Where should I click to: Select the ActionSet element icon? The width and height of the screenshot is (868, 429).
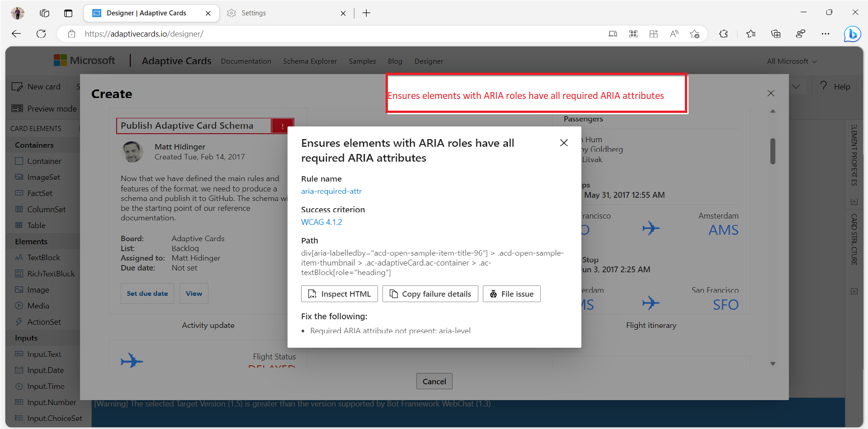click(19, 322)
